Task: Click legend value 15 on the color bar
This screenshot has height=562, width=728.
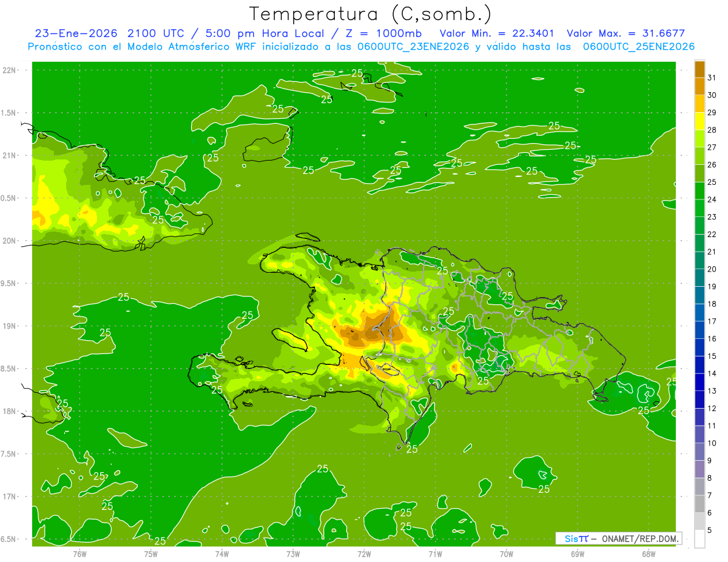Action: pyautogui.click(x=712, y=356)
